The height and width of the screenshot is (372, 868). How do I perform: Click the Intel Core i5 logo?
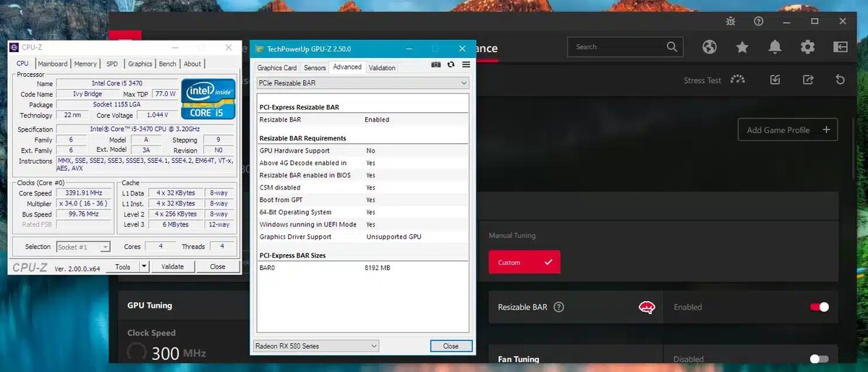[x=208, y=98]
